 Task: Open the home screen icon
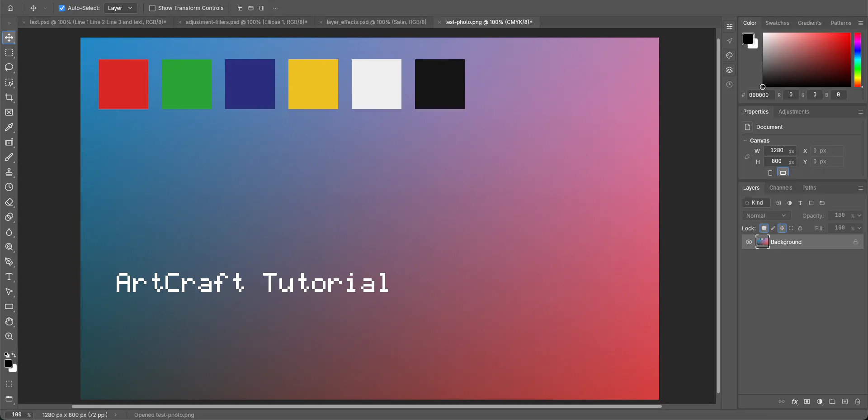tap(10, 8)
